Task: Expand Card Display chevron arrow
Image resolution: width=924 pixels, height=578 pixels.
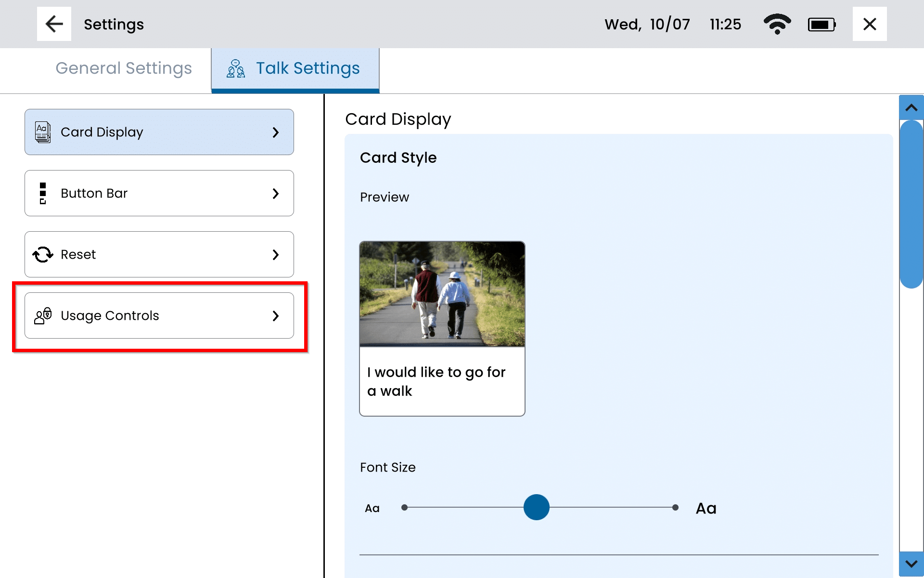Action: coord(275,132)
